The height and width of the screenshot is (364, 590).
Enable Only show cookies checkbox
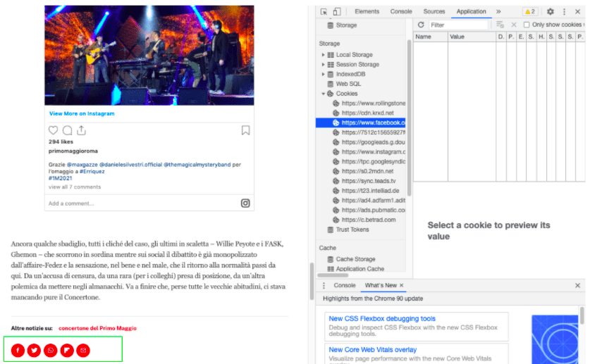(x=527, y=25)
